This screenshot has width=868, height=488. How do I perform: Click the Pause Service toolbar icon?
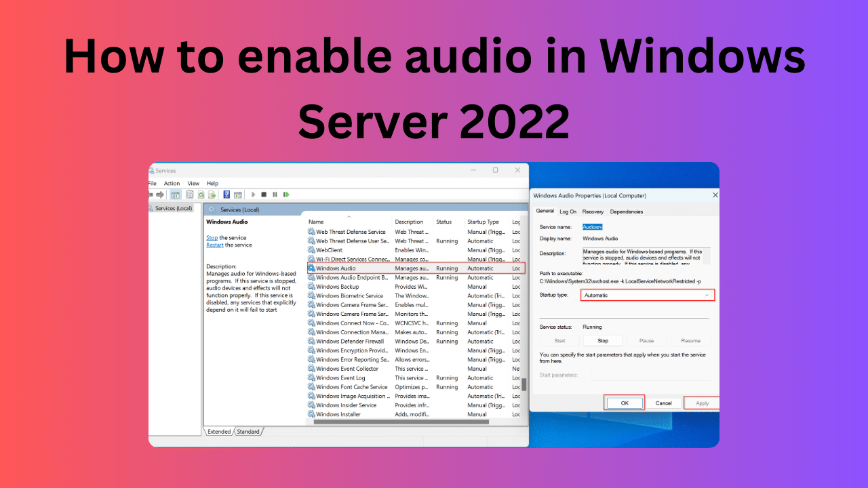click(x=275, y=195)
